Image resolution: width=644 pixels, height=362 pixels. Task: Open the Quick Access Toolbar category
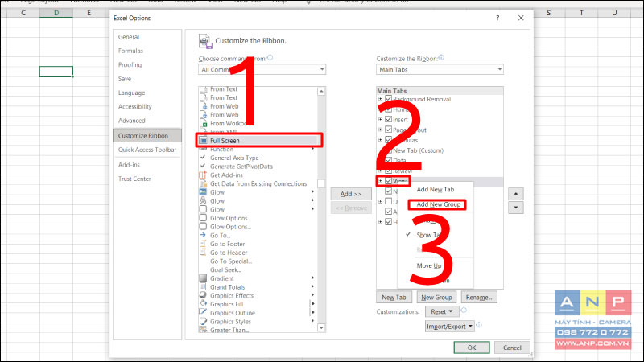coord(147,150)
